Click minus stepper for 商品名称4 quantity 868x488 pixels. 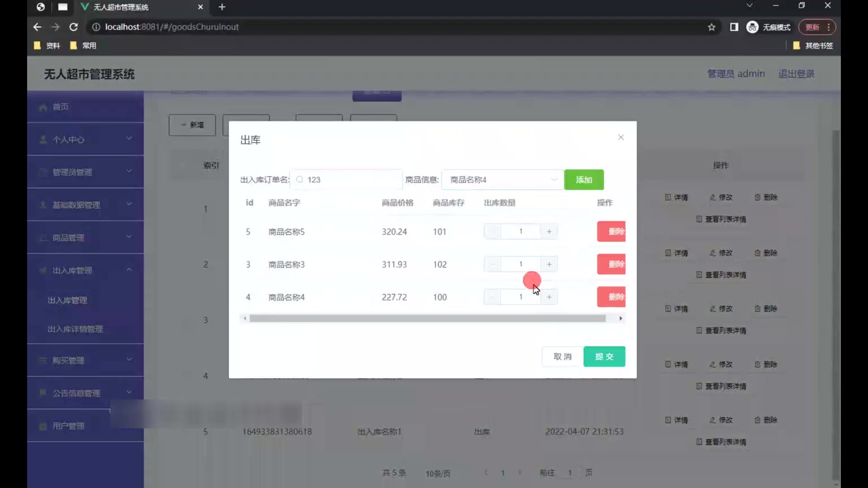point(492,297)
